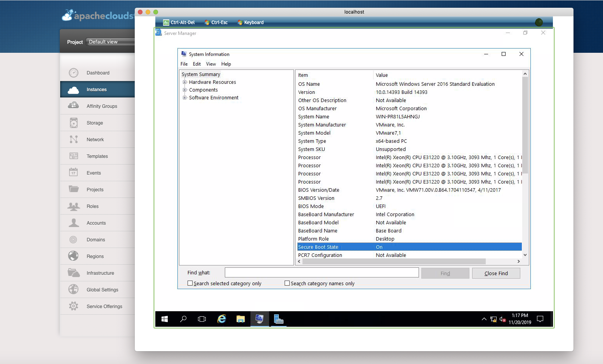Select the BaseBoard Manufacturer row
The height and width of the screenshot is (364, 603).
tap(409, 214)
